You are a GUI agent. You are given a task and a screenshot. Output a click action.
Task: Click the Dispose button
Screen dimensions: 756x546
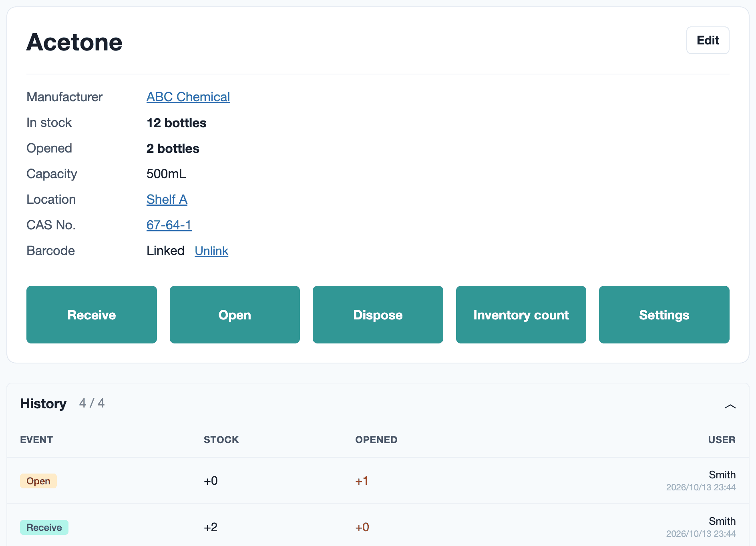tap(378, 315)
